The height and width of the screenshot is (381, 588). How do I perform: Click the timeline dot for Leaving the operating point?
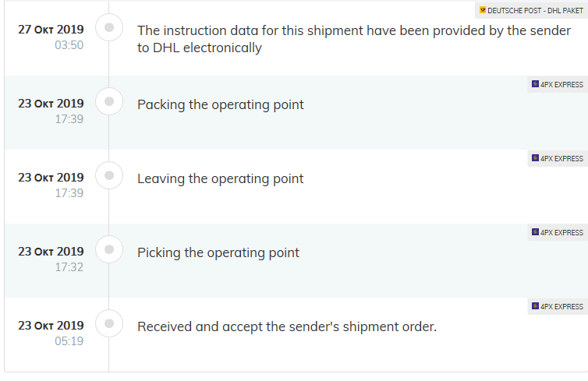point(109,175)
